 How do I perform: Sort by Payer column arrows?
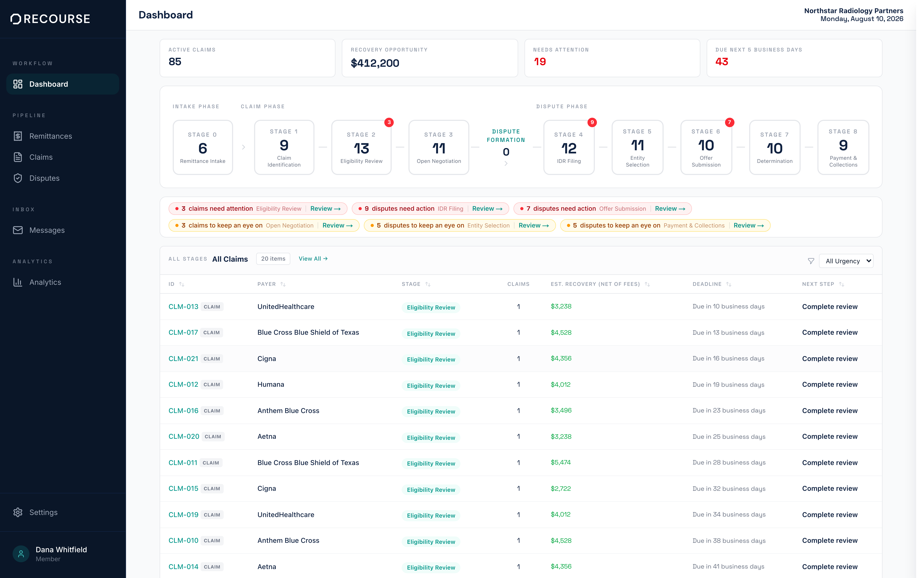(283, 284)
